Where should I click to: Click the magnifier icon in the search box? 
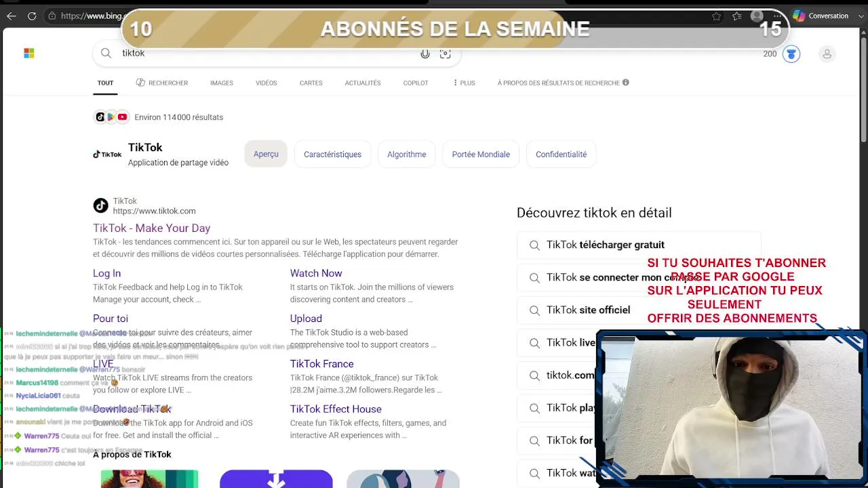(x=106, y=53)
